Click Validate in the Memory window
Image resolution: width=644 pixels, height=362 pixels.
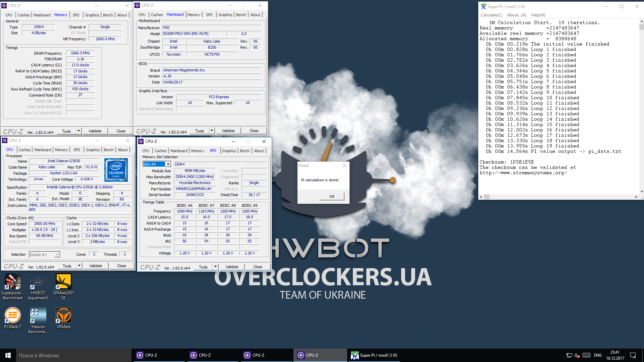pyautogui.click(x=95, y=131)
